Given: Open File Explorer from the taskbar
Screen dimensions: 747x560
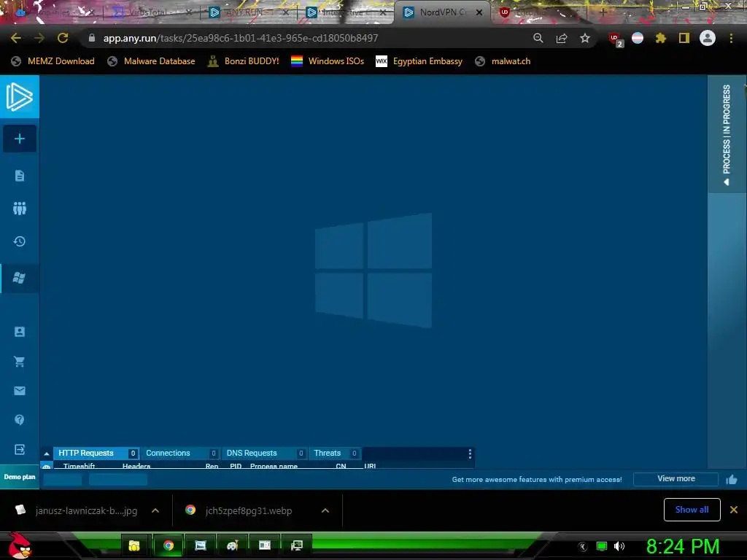Looking at the screenshot, I should (134, 545).
